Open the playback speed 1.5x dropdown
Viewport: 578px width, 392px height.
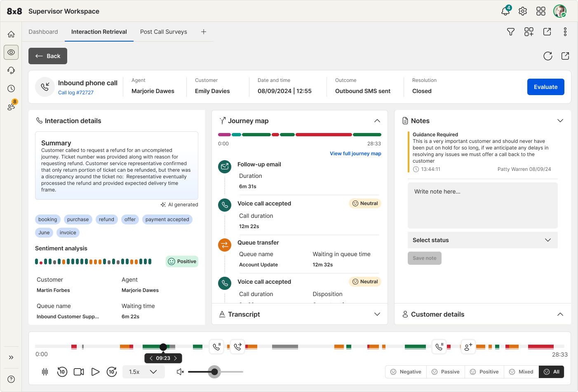pos(143,372)
